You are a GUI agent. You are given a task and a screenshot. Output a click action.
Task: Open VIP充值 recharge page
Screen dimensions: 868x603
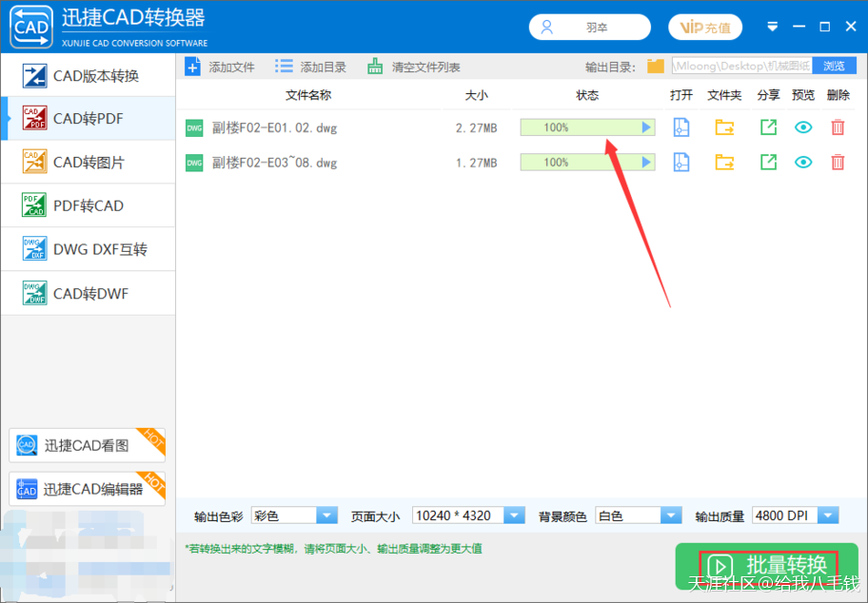coord(704,27)
